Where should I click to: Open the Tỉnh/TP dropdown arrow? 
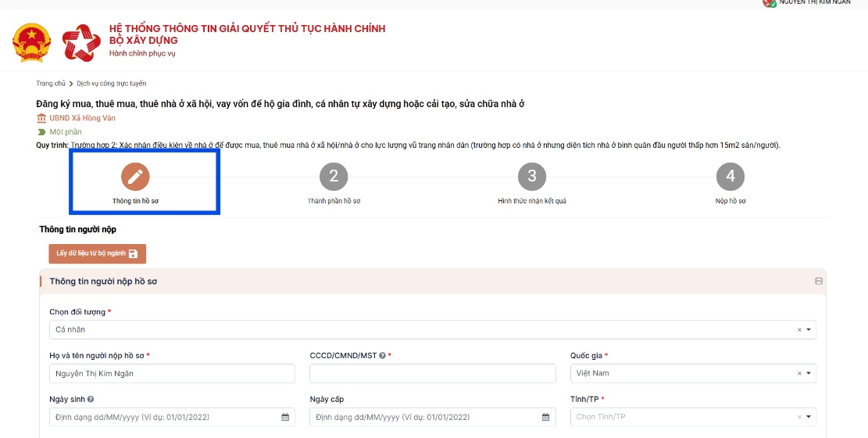point(809,417)
